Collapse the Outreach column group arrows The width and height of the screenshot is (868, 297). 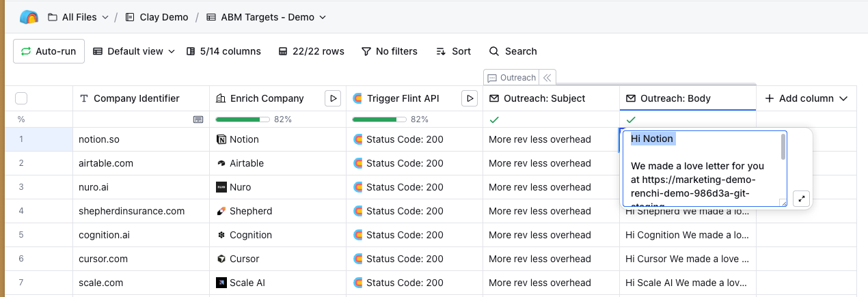pos(547,78)
